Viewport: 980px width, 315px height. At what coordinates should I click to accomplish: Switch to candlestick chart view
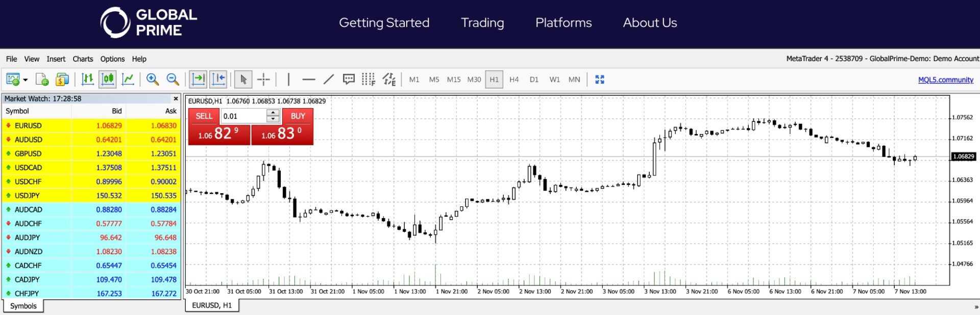(x=108, y=79)
